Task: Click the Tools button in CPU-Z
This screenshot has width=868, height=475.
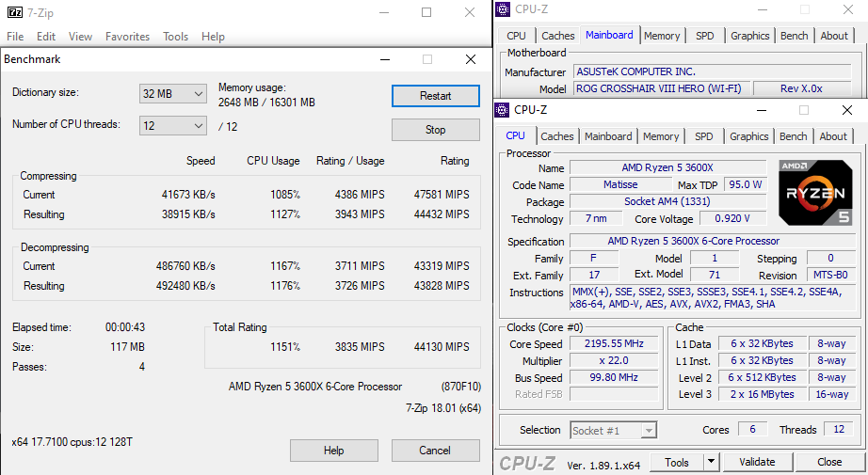Action: coord(677,462)
